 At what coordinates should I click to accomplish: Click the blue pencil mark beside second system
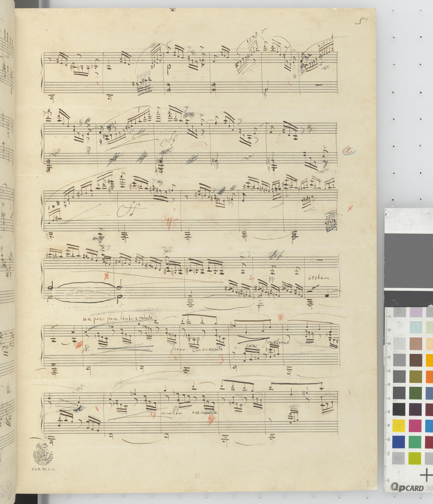tap(350, 151)
